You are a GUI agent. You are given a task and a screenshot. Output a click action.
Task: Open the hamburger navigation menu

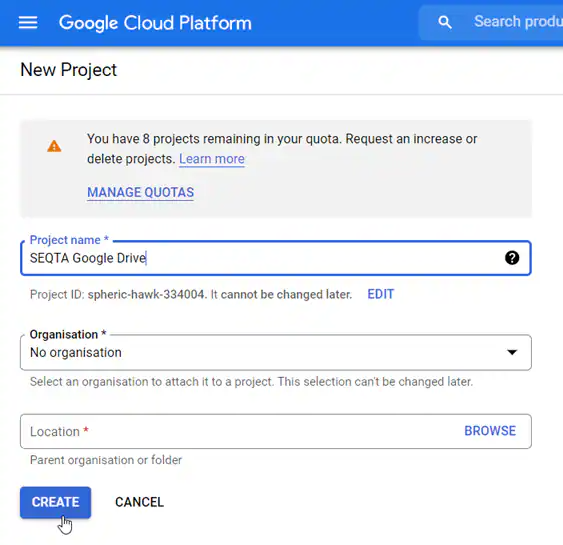point(28,23)
